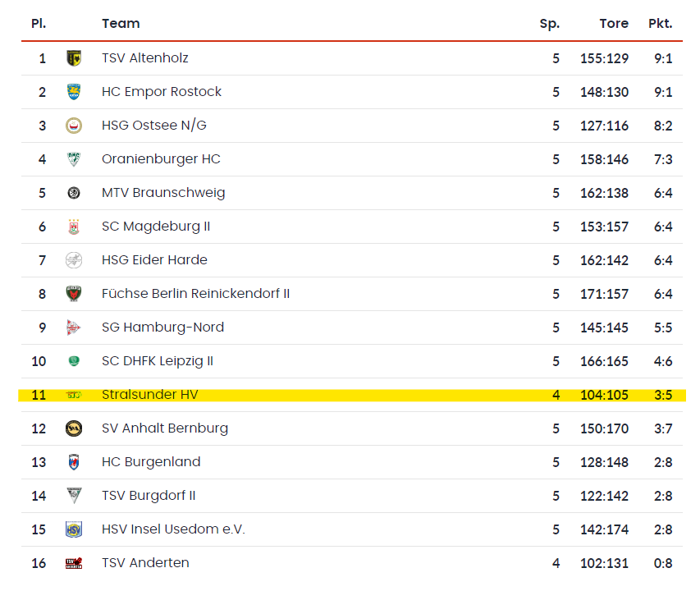The image size is (700, 591).
Task: Click the MTV Braunschweig round logo
Action: [x=74, y=193]
